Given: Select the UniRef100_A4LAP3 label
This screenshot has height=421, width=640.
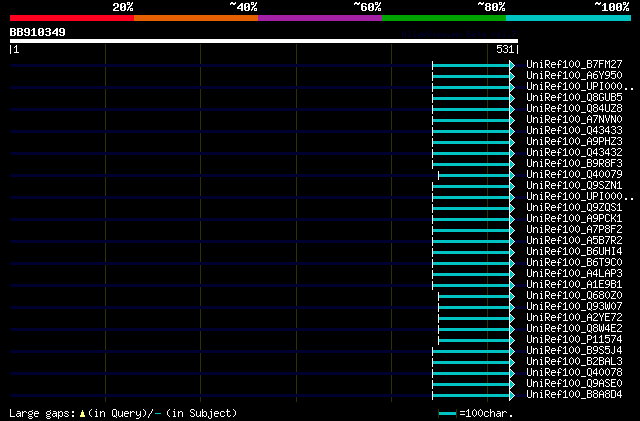Looking at the screenshot, I should point(574,274).
